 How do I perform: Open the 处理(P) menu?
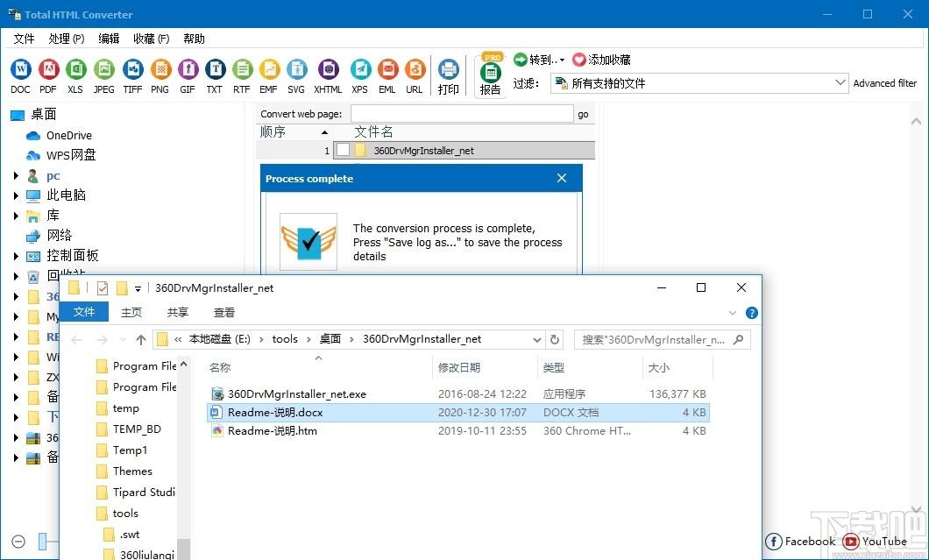[67, 39]
